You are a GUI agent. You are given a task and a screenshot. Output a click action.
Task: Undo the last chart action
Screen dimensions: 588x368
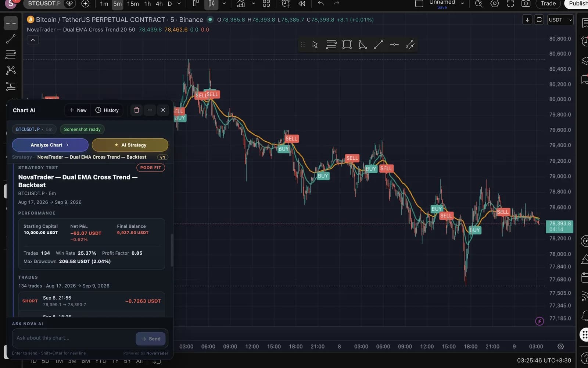pos(321,4)
